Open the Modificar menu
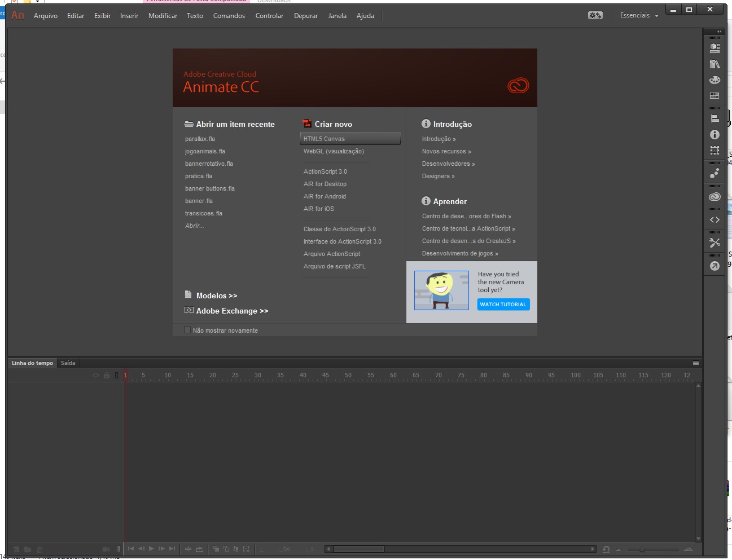Screen dimensions: 732x560 coord(163,16)
